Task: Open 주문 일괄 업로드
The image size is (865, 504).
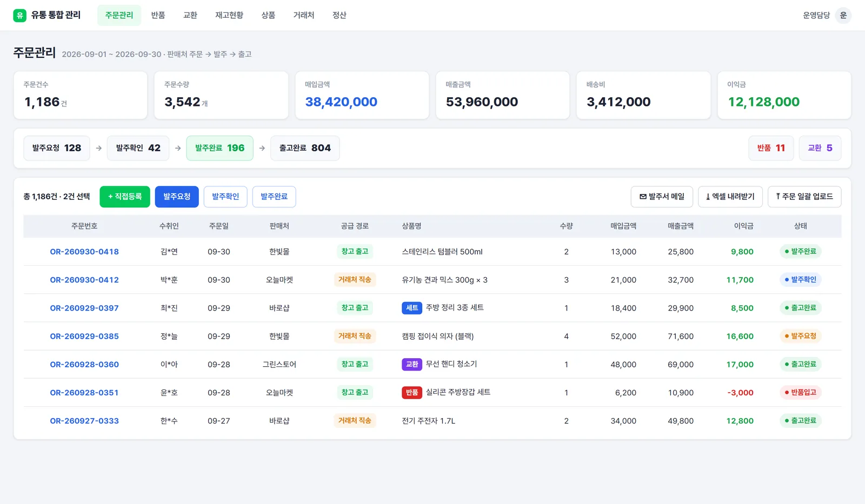Action: [x=804, y=197]
